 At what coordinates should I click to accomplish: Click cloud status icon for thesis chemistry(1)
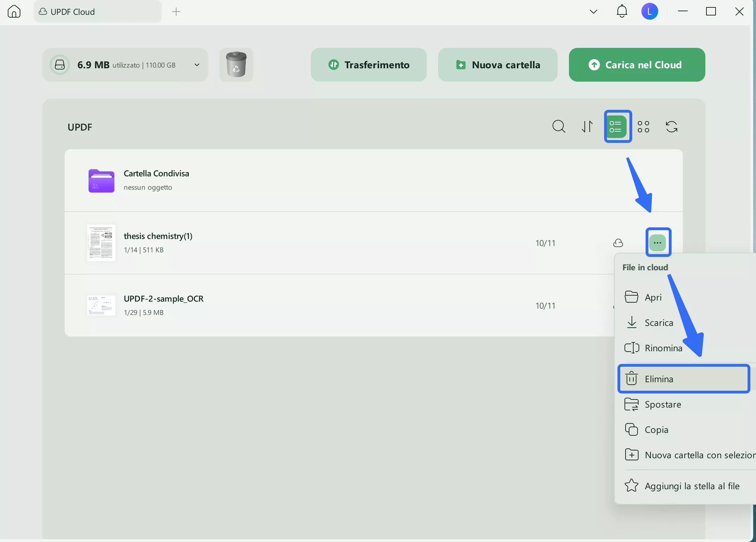point(618,243)
